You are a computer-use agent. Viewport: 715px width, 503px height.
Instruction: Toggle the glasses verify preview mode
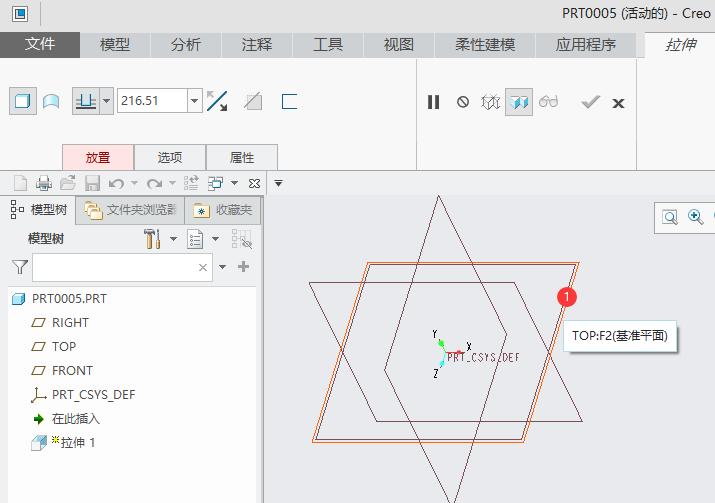tap(548, 101)
